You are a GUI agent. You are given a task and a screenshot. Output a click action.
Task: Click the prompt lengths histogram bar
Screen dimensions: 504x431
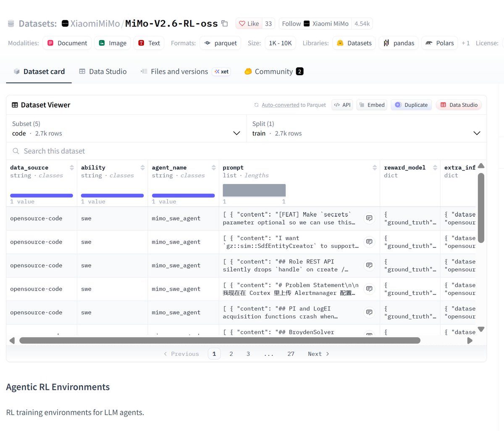(254, 190)
